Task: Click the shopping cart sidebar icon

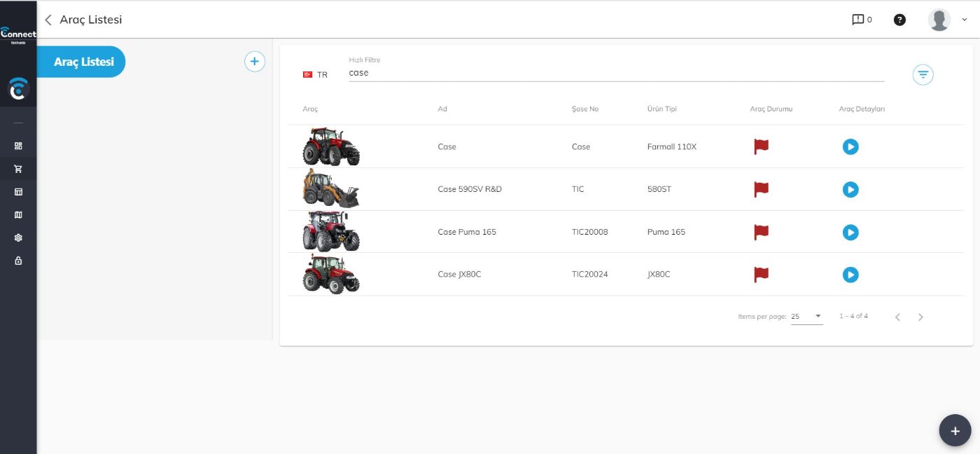Action: (x=18, y=169)
